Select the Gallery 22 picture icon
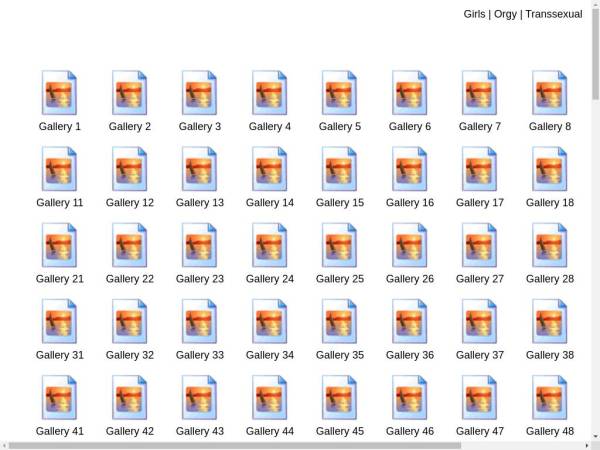Image resolution: width=600 pixels, height=450 pixels. 129,245
